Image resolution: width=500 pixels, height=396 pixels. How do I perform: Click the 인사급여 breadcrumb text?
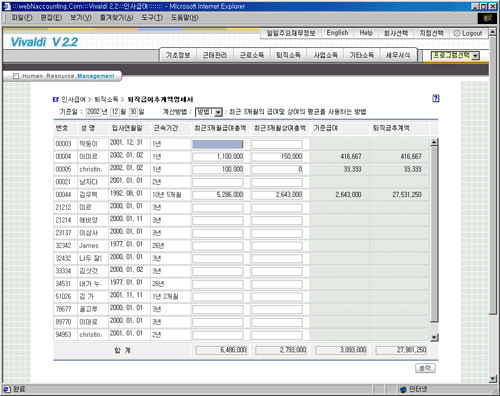click(x=73, y=99)
